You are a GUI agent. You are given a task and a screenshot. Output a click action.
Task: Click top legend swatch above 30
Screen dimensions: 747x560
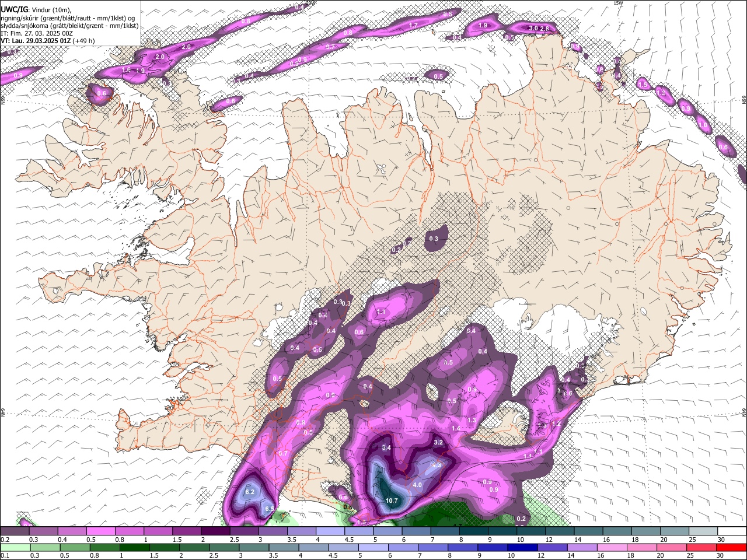click(x=732, y=531)
